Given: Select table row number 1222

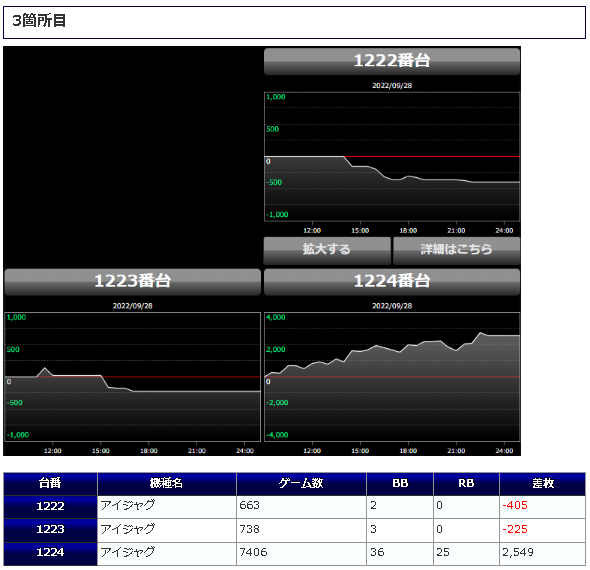Looking at the screenshot, I should 295,507.
